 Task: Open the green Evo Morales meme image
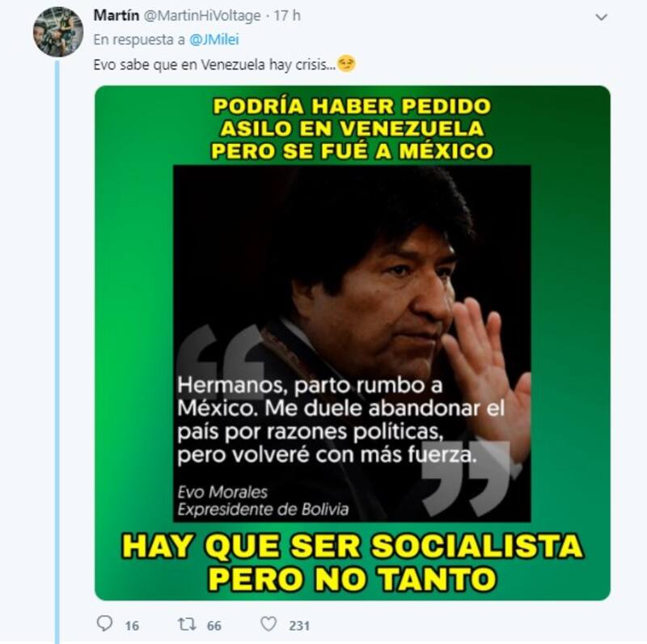click(353, 343)
